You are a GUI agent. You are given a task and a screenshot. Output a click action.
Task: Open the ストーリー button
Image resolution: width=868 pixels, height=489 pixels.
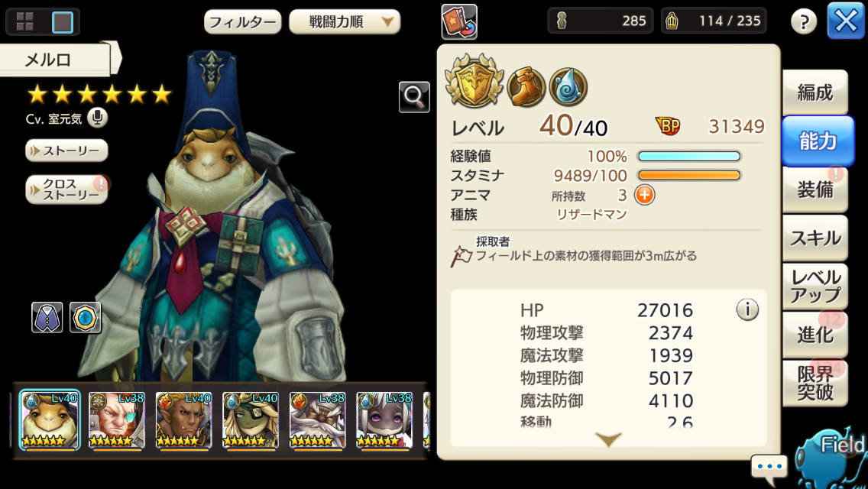(x=66, y=150)
